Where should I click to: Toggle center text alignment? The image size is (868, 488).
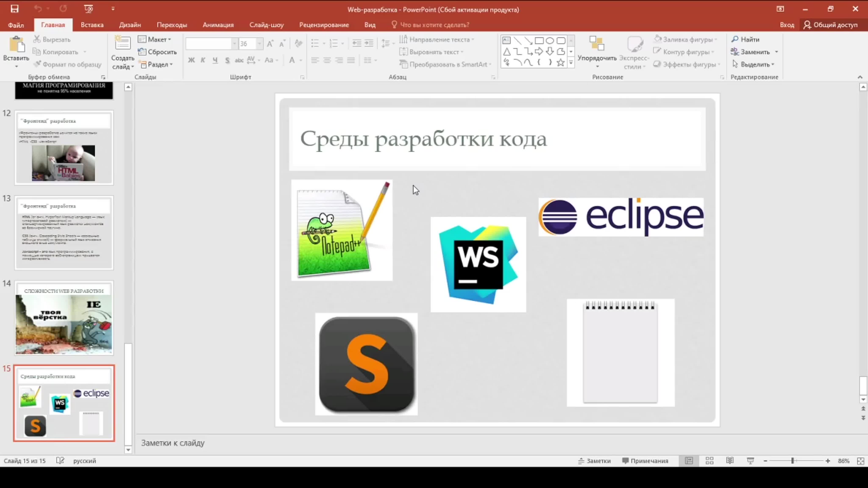327,60
